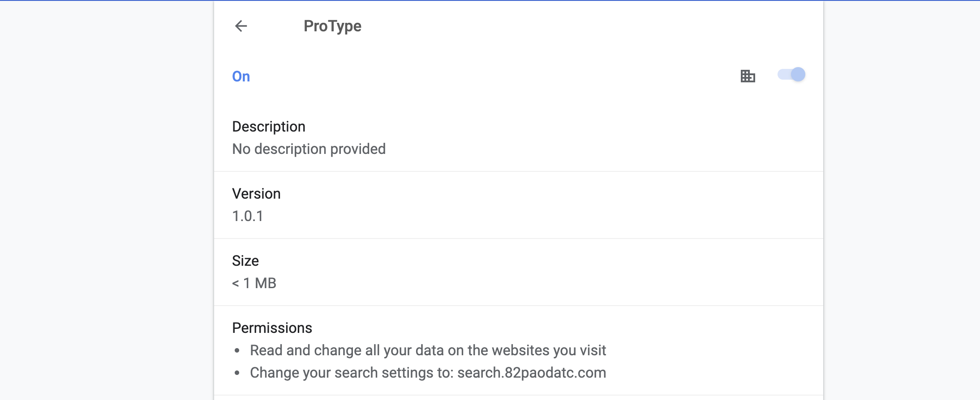Viewport: 980px width, 400px height.
Task: Click the Size heading
Action: click(245, 261)
